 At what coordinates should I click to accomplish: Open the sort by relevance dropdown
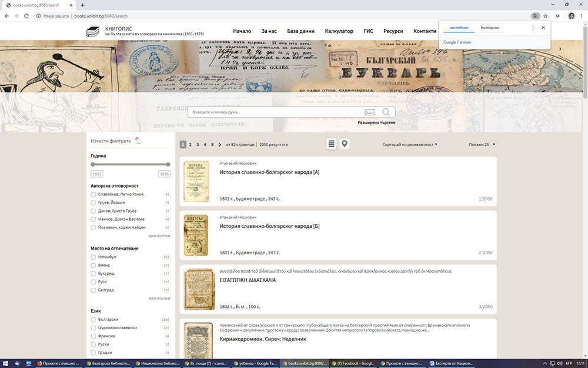click(409, 145)
